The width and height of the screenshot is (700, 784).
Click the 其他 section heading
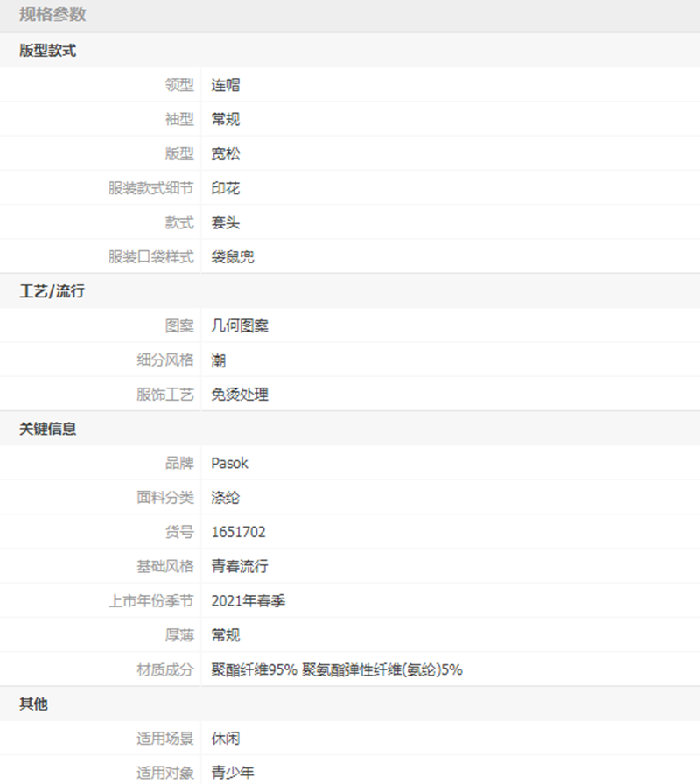click(x=33, y=703)
